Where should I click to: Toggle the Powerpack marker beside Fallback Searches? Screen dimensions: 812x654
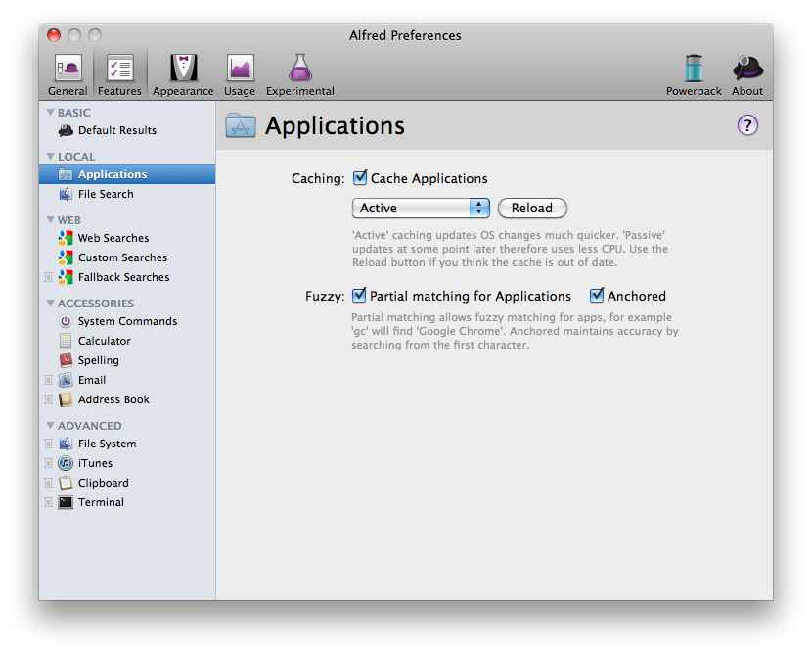tap(48, 277)
